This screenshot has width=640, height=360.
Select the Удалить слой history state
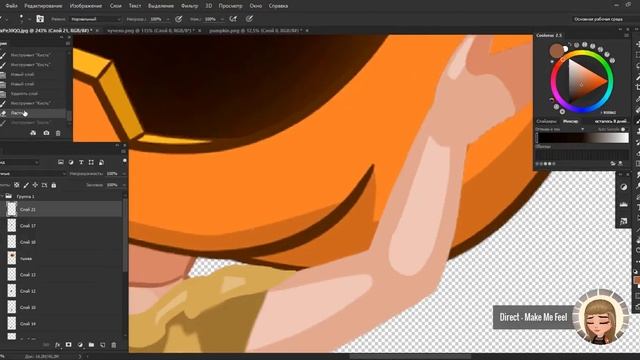33,93
